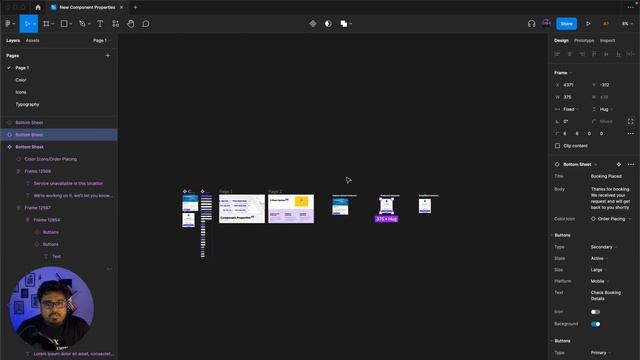Viewport: 640px width, 360px height.
Task: Click the align horizontal centers icon
Action: pyautogui.click(x=570, y=54)
